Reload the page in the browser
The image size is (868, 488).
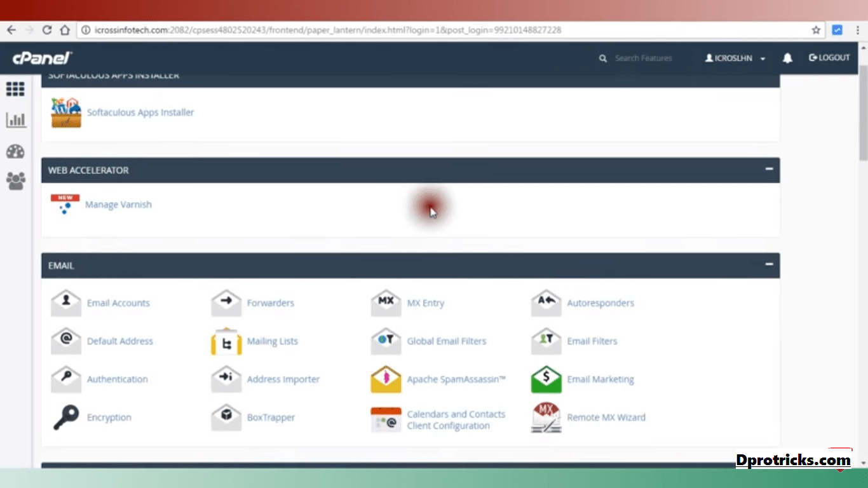(47, 30)
